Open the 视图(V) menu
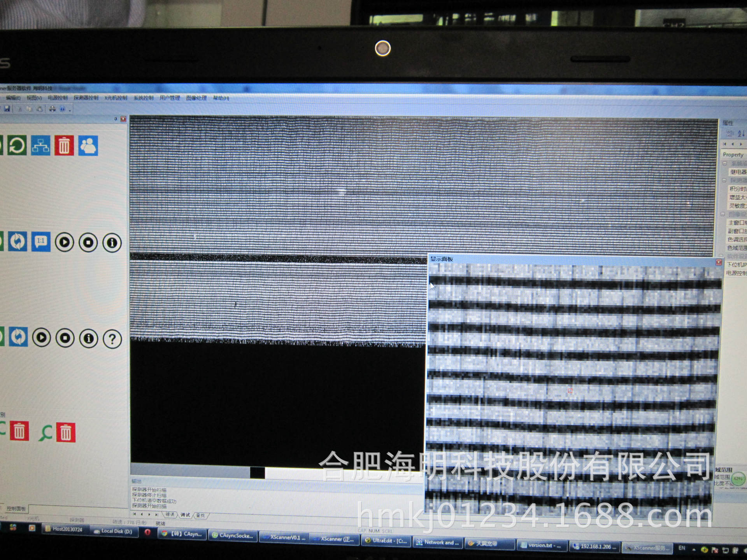Image resolution: width=747 pixels, height=560 pixels. [x=34, y=98]
